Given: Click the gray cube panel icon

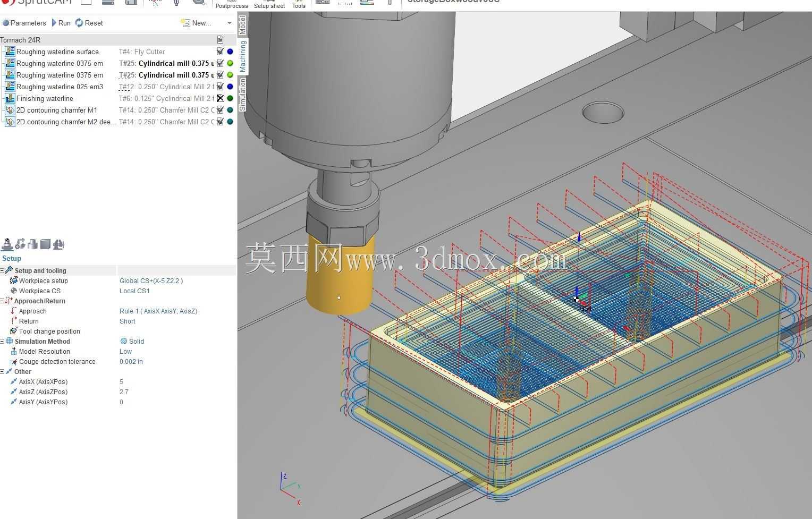Looking at the screenshot, I should point(45,244).
